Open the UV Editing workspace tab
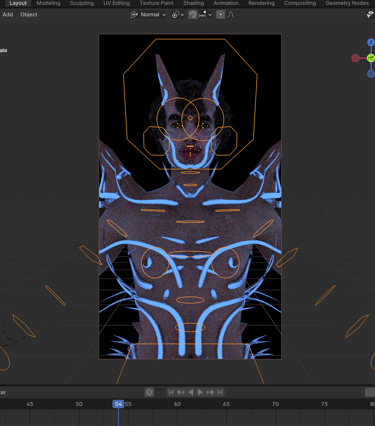375x426 pixels. point(116,3)
